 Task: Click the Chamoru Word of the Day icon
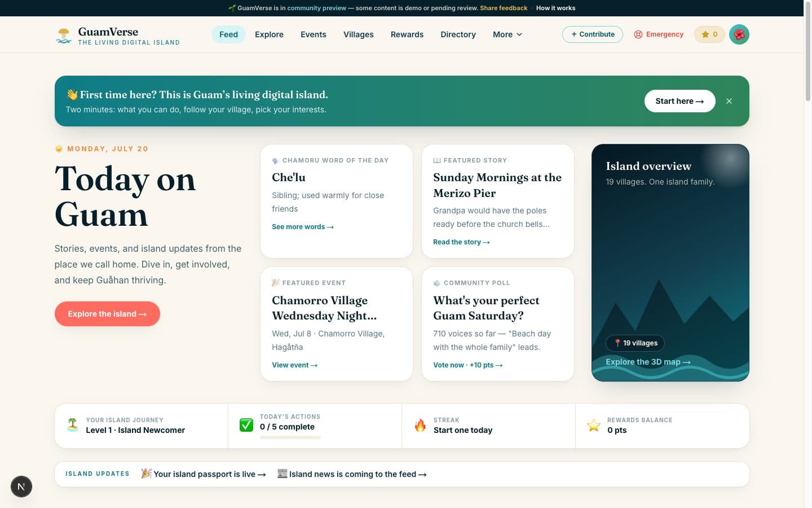(275, 160)
